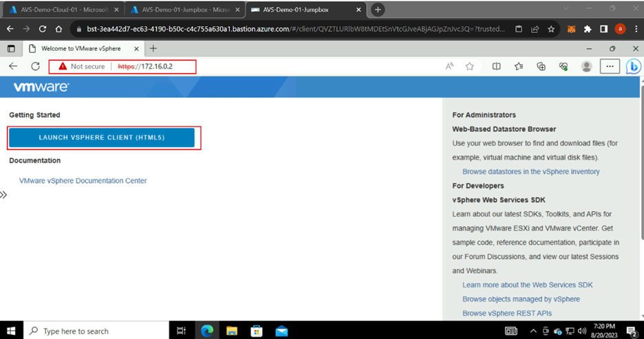Open Learn more about the Web Services SDK
This screenshot has height=339, width=644.
coord(527,285)
